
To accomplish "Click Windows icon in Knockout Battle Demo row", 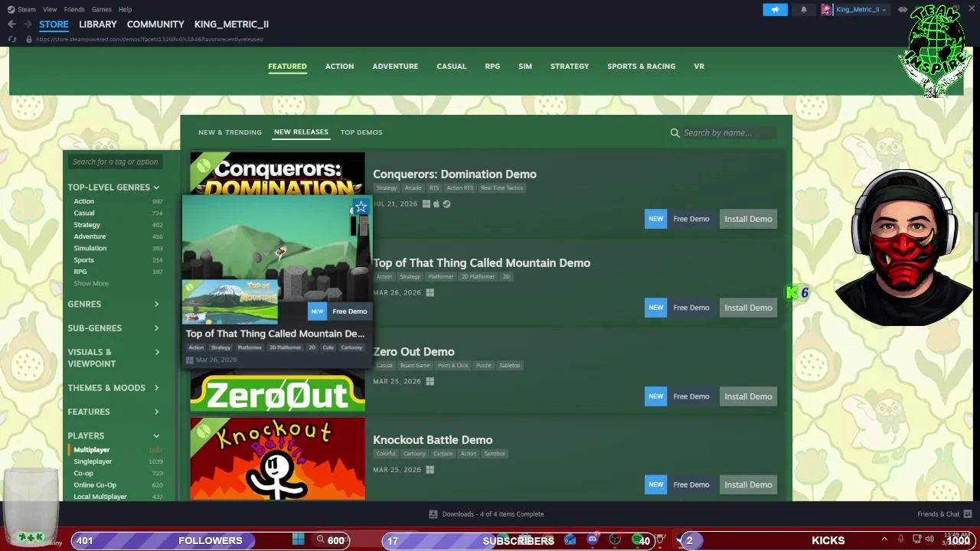I will (x=430, y=470).
